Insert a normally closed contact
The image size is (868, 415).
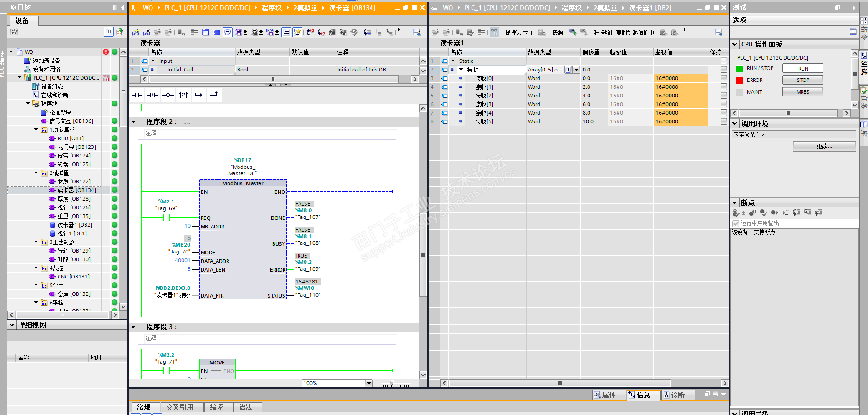point(152,95)
